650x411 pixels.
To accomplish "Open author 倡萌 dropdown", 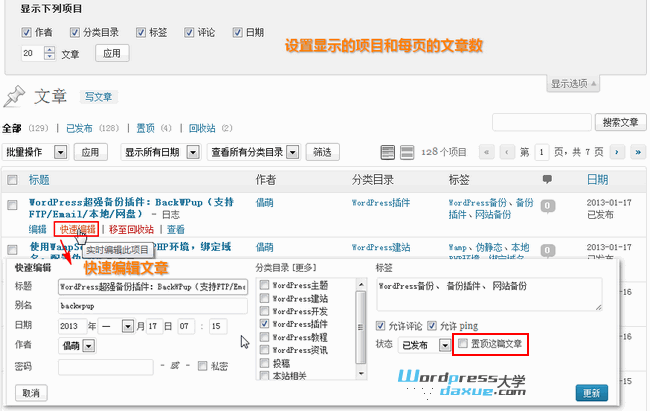I will tap(77, 345).
